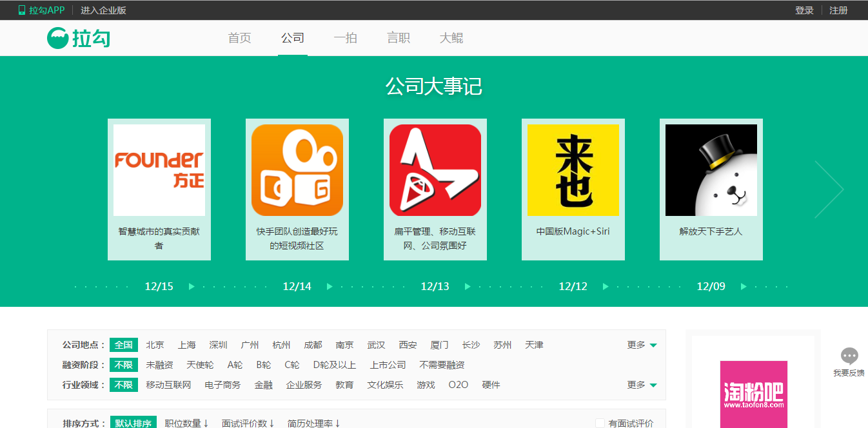Click 我要反馈 feedback text
This screenshot has height=428, width=868.
849,373
